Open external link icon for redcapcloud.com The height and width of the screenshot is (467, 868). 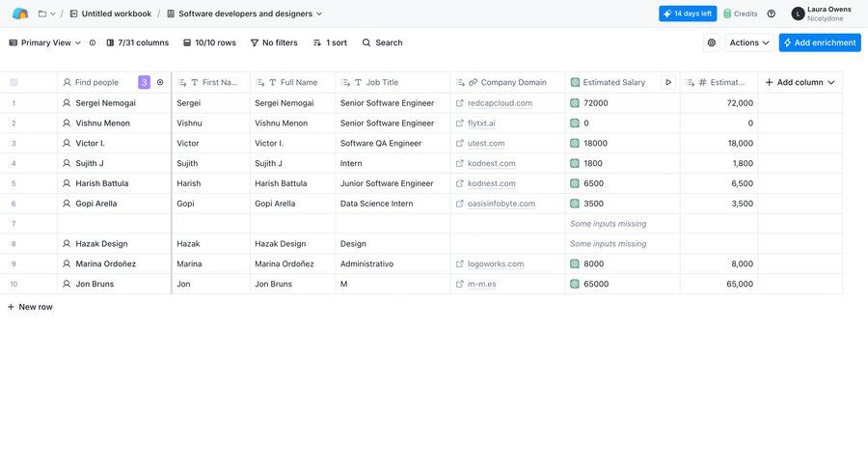click(x=459, y=103)
